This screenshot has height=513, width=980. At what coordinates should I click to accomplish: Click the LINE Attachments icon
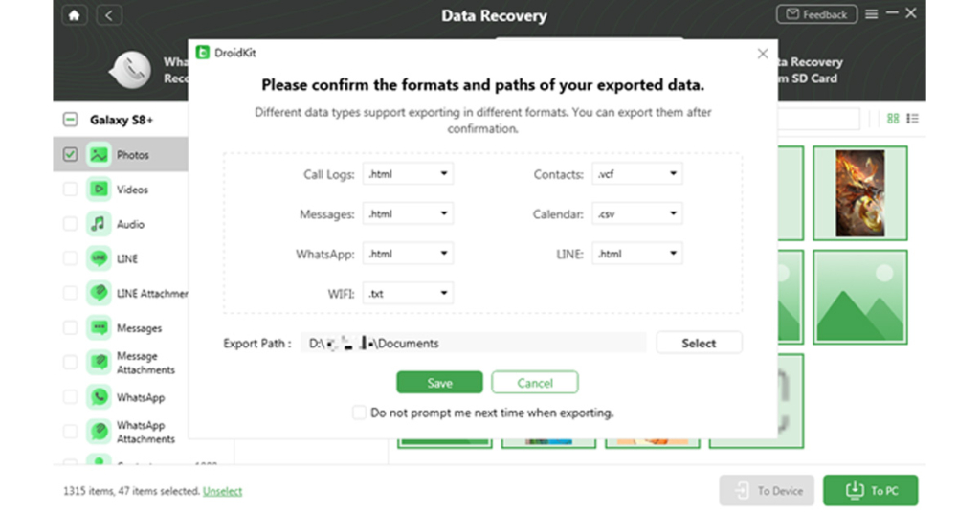click(99, 293)
